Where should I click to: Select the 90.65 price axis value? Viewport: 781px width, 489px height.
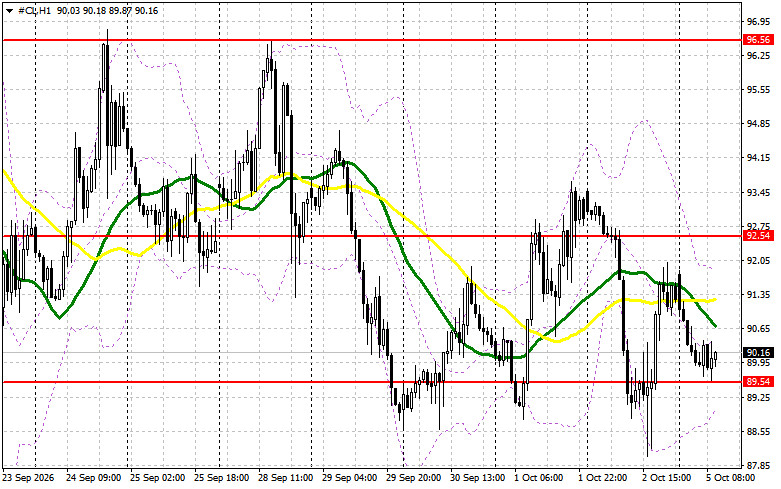coord(758,329)
